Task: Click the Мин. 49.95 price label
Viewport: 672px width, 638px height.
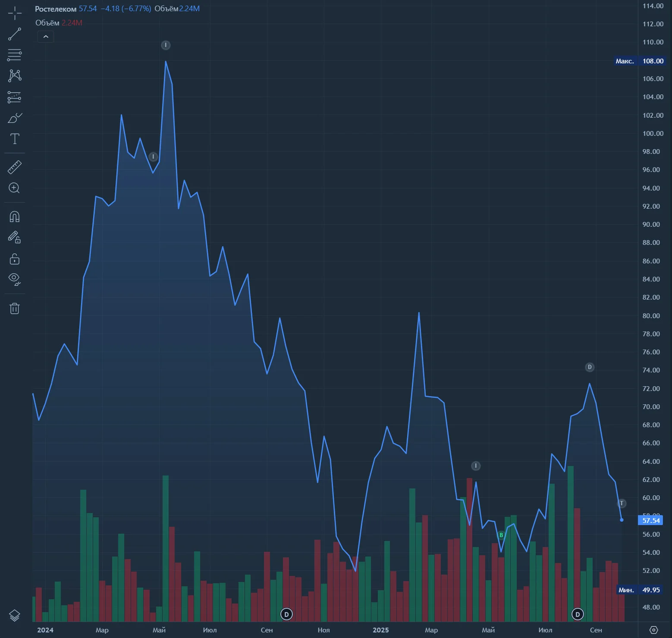Action: point(640,590)
